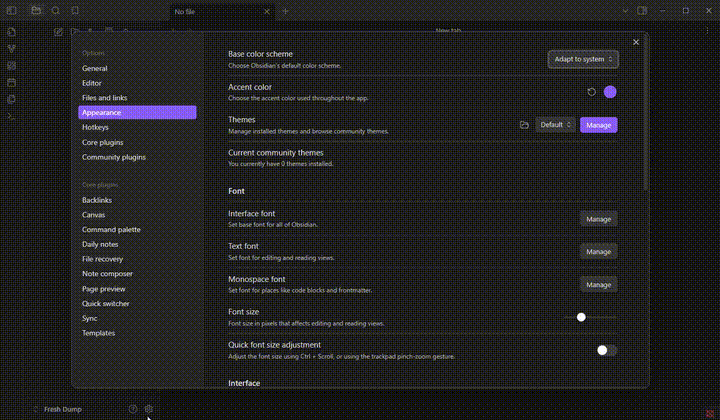Screen dimensions: 720x420
Task: Click the purple Manage themes button
Action: coord(598,125)
